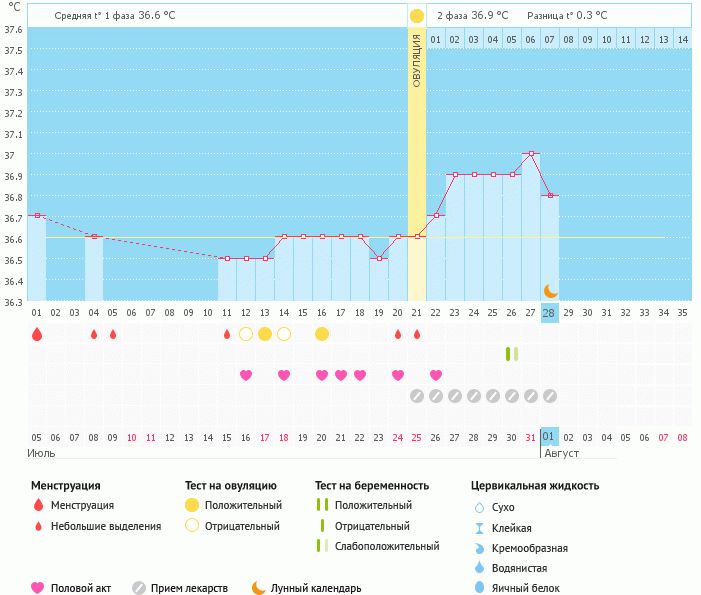The image size is (701, 595).
Task: Click the small discharge drop on day 11
Action: pyautogui.click(x=227, y=334)
